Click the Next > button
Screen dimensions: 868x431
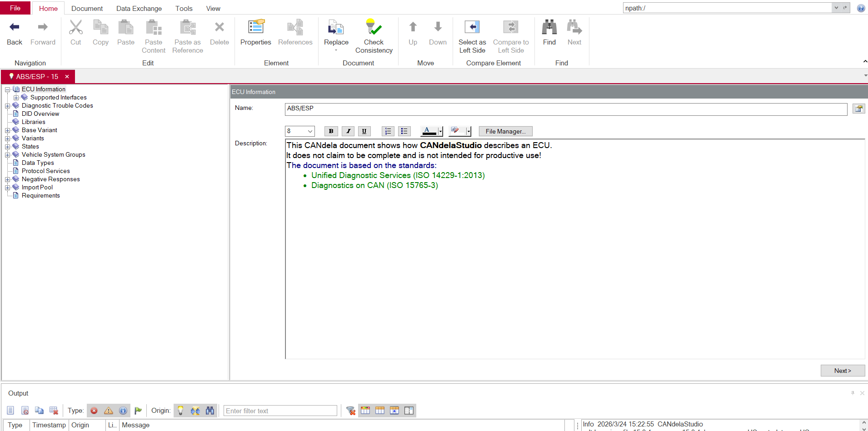843,371
